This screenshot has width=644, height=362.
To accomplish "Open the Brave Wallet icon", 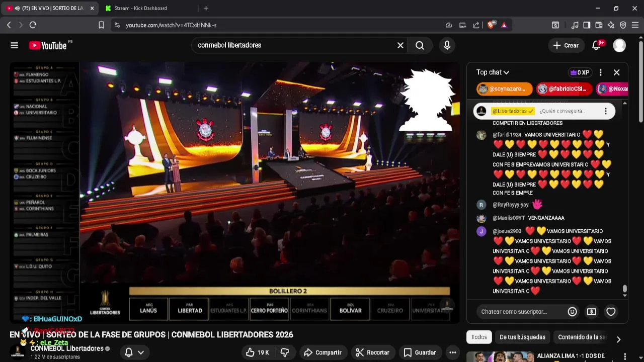I will pyautogui.click(x=599, y=25).
